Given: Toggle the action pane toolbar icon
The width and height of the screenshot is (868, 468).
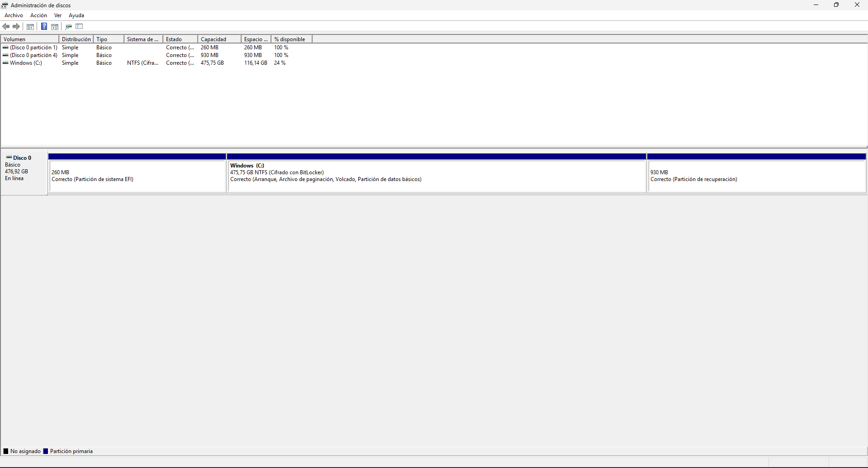Looking at the screenshot, I should pos(55,26).
